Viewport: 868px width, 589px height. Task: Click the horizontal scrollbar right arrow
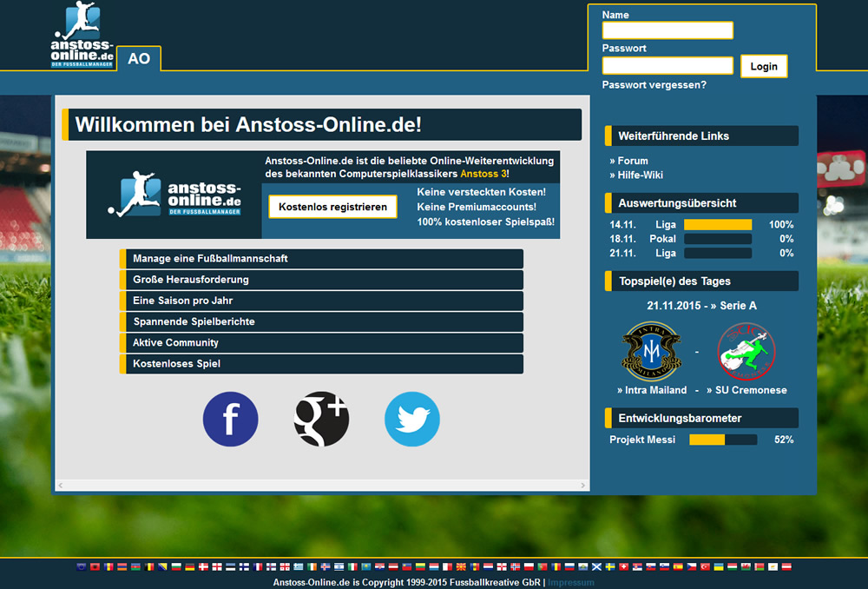(583, 486)
